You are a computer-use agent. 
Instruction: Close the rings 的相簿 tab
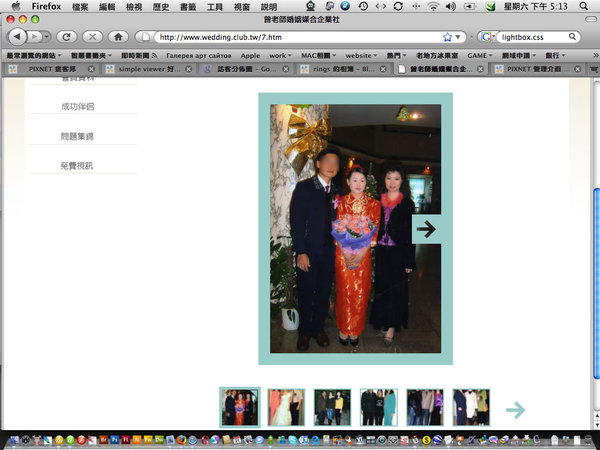tap(383, 69)
